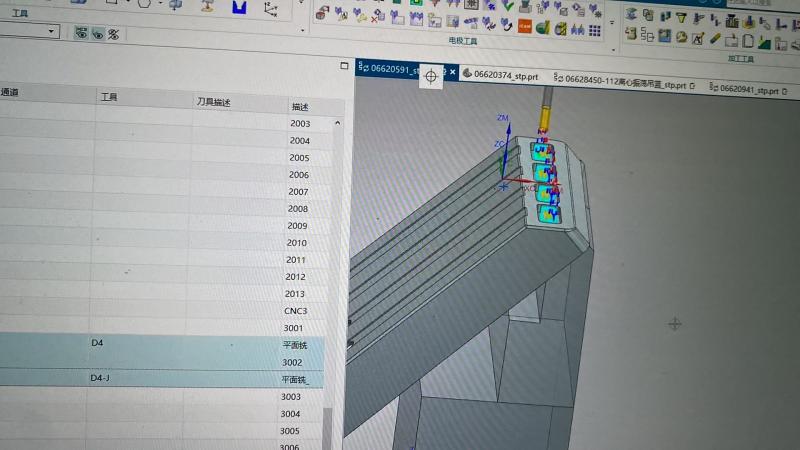Toggle the second eye visibility icon
The image size is (800, 450).
pos(97,34)
